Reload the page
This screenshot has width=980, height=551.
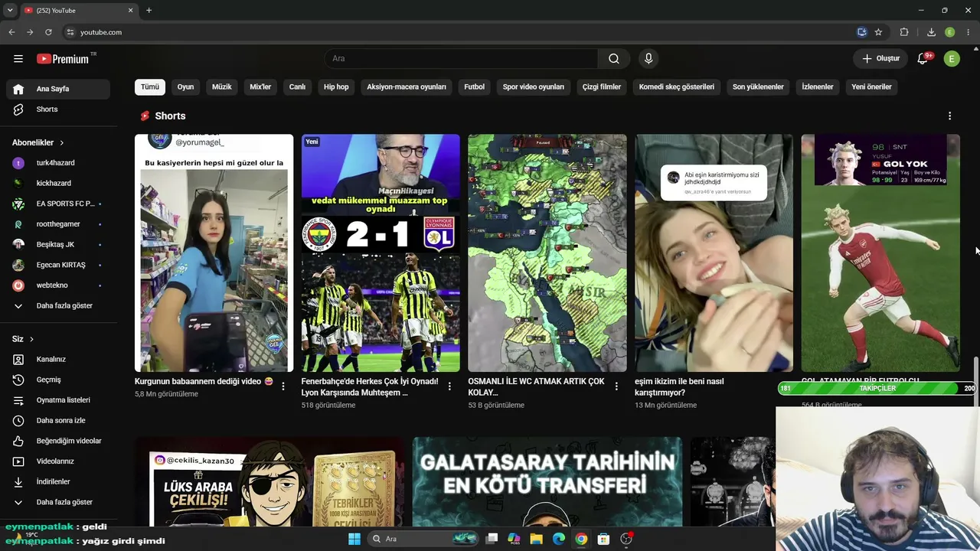click(48, 32)
